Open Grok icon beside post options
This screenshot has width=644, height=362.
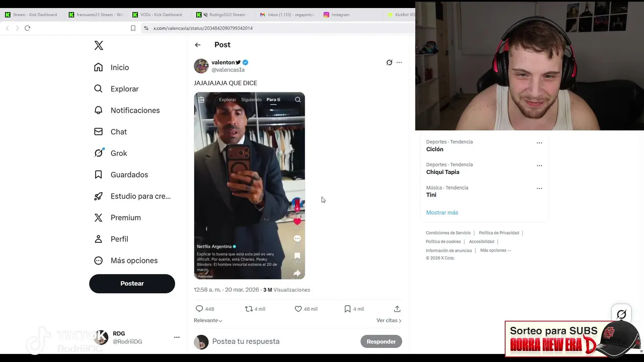click(389, 63)
